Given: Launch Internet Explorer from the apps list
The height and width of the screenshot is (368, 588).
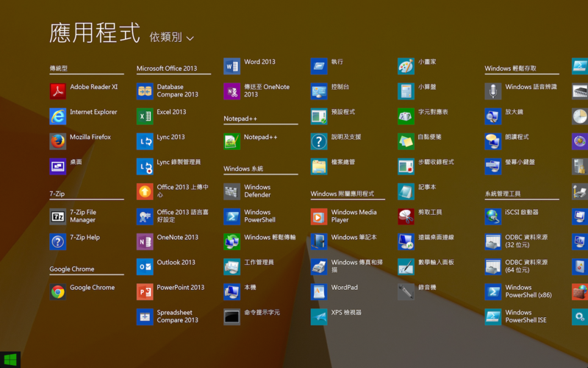Looking at the screenshot, I should coord(58,116).
